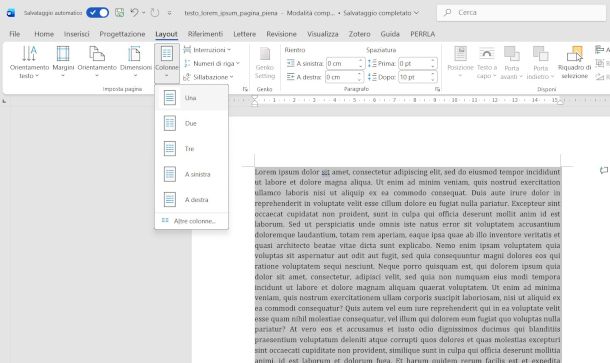Open the Zotero tab
Viewport: 610px width, 363px height.
(359, 34)
